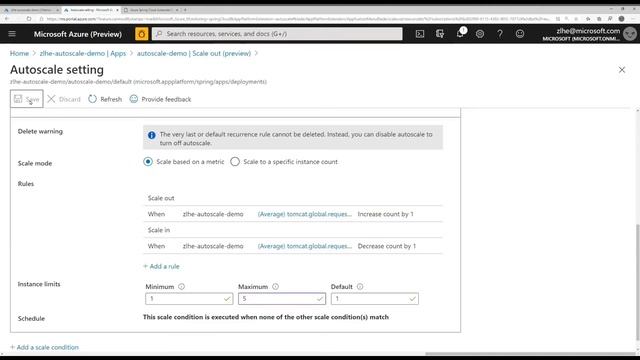The image size is (640, 360).
Task: Click the Schedule label
Action: tap(31, 318)
